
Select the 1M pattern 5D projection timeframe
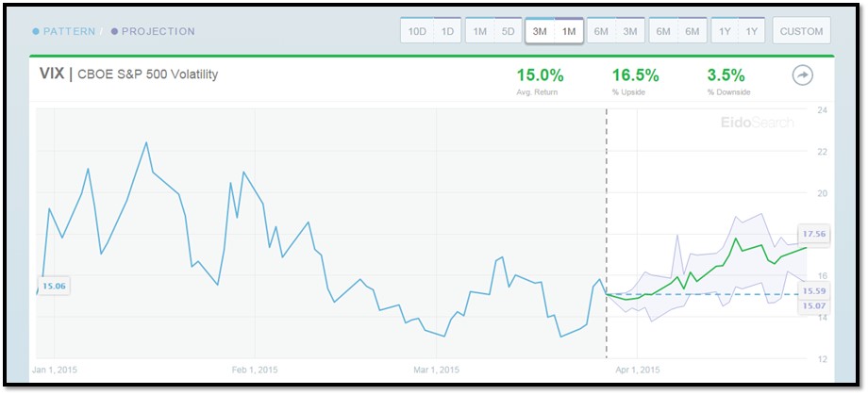click(x=493, y=30)
